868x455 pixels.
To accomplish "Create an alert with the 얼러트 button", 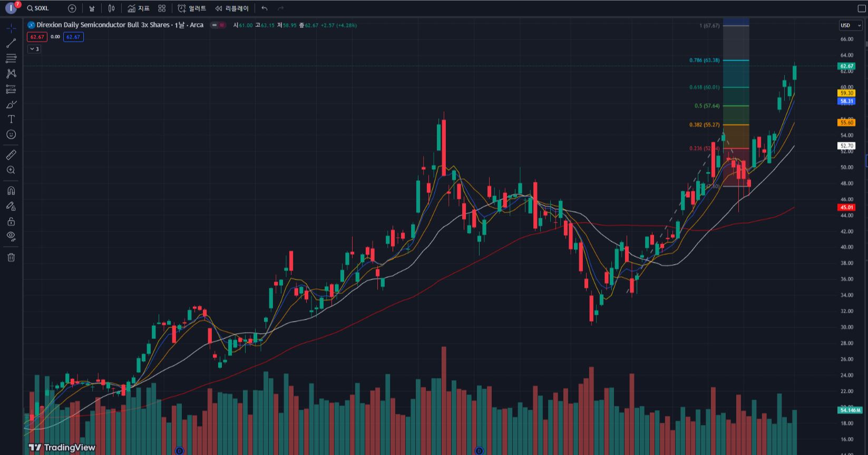I will (x=192, y=8).
